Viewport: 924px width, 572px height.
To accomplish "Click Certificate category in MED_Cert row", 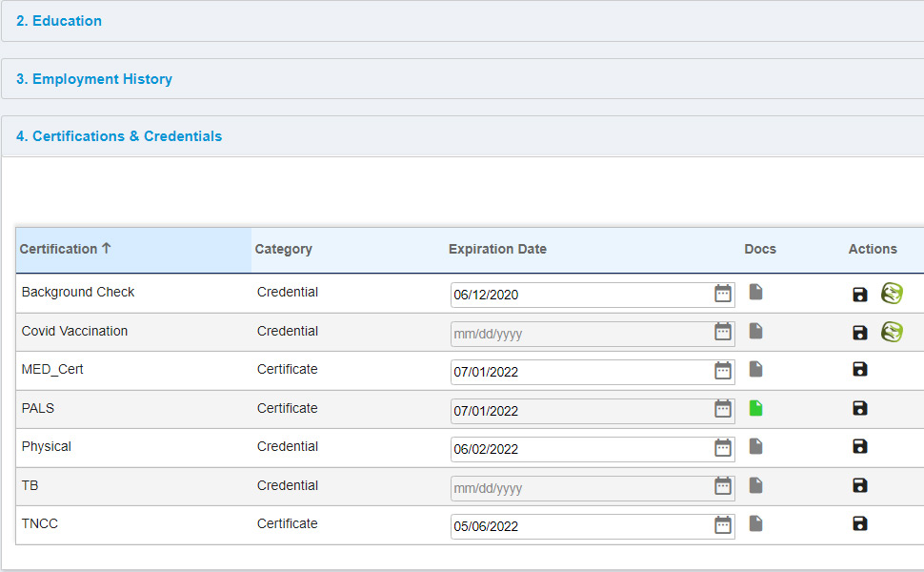I will (x=287, y=370).
